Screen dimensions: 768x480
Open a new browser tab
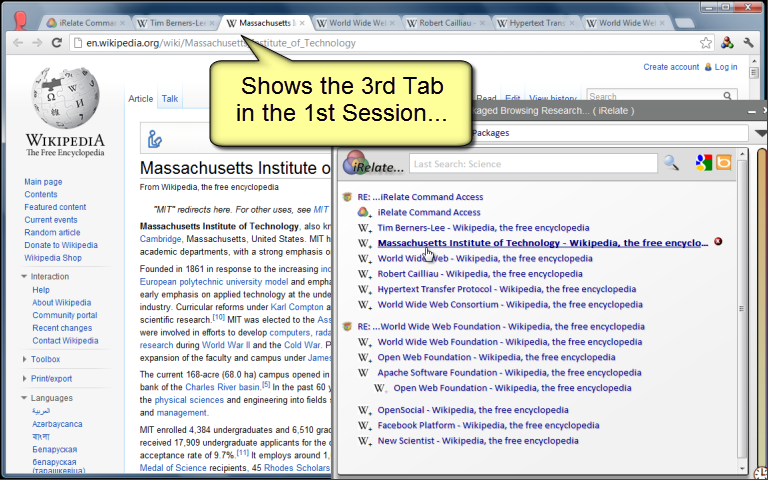tap(684, 23)
